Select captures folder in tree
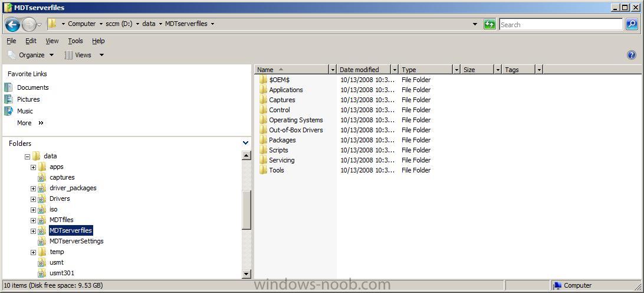 coord(62,177)
